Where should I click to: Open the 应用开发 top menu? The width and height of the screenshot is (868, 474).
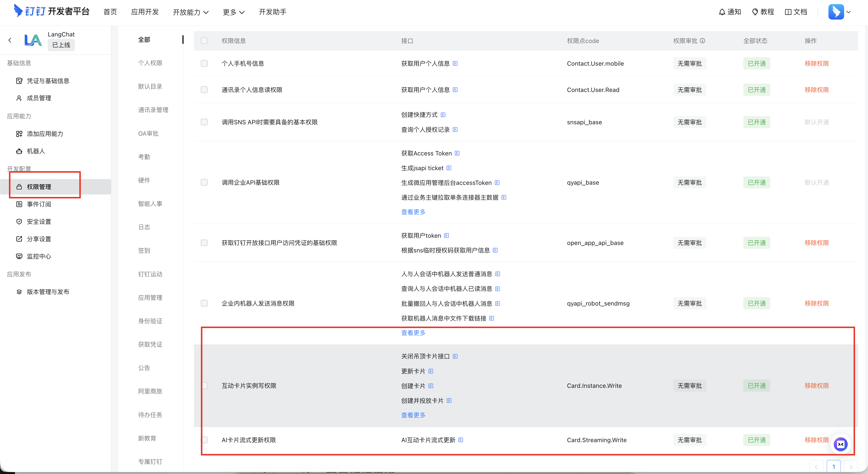[145, 12]
